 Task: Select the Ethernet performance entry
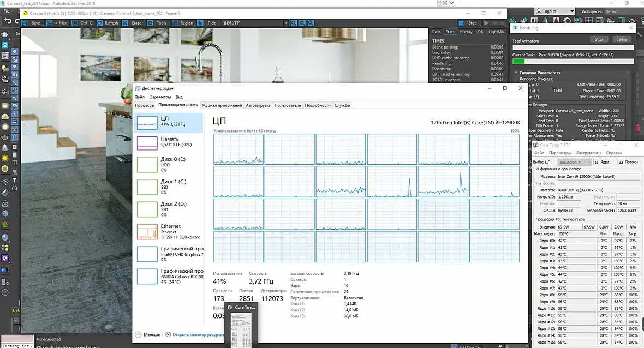click(169, 231)
